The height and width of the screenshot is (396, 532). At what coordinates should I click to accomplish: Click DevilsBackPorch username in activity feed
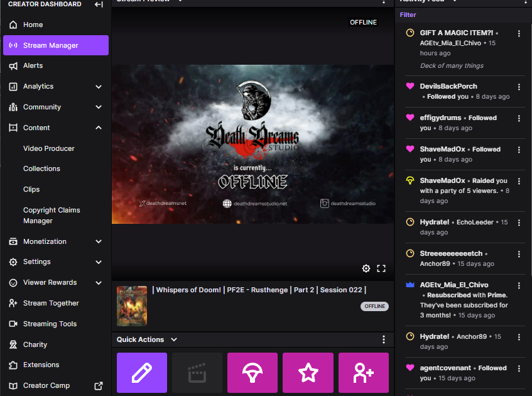coord(448,86)
